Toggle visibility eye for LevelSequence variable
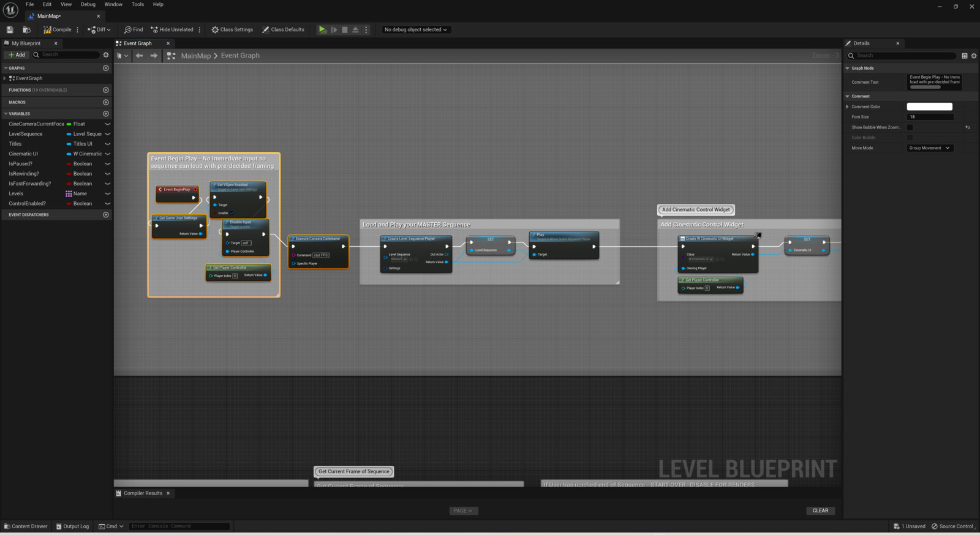 (x=107, y=134)
